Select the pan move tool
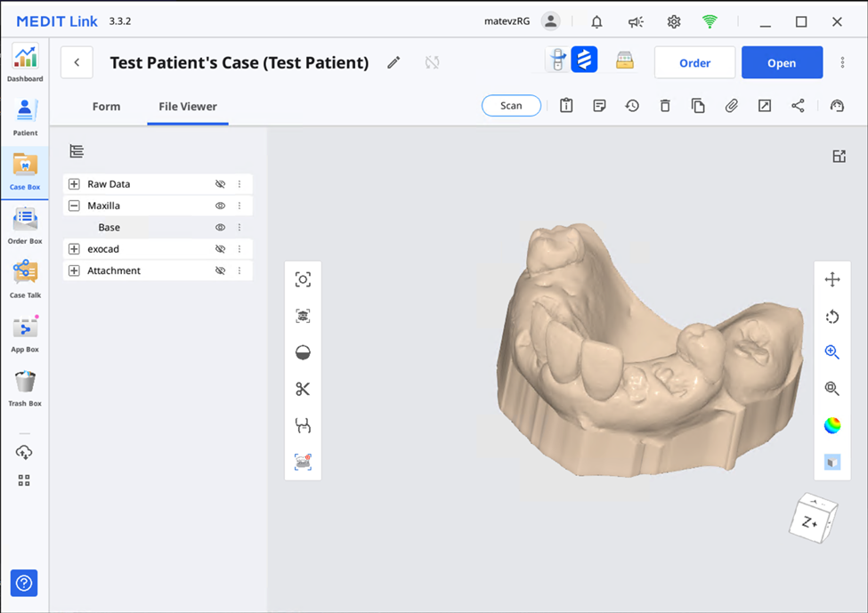The width and height of the screenshot is (868, 613). (832, 280)
